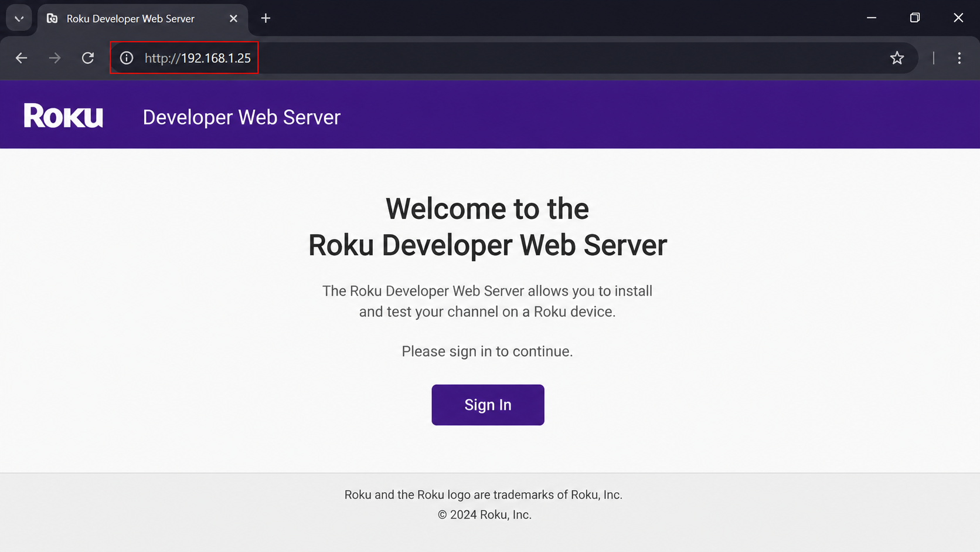The width and height of the screenshot is (980, 552).
Task: Expand the tab search dropdown arrow
Action: pyautogui.click(x=19, y=18)
